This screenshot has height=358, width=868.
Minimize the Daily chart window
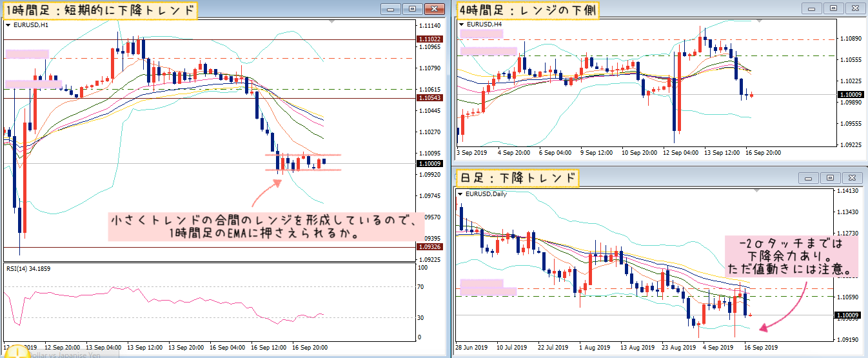point(809,177)
